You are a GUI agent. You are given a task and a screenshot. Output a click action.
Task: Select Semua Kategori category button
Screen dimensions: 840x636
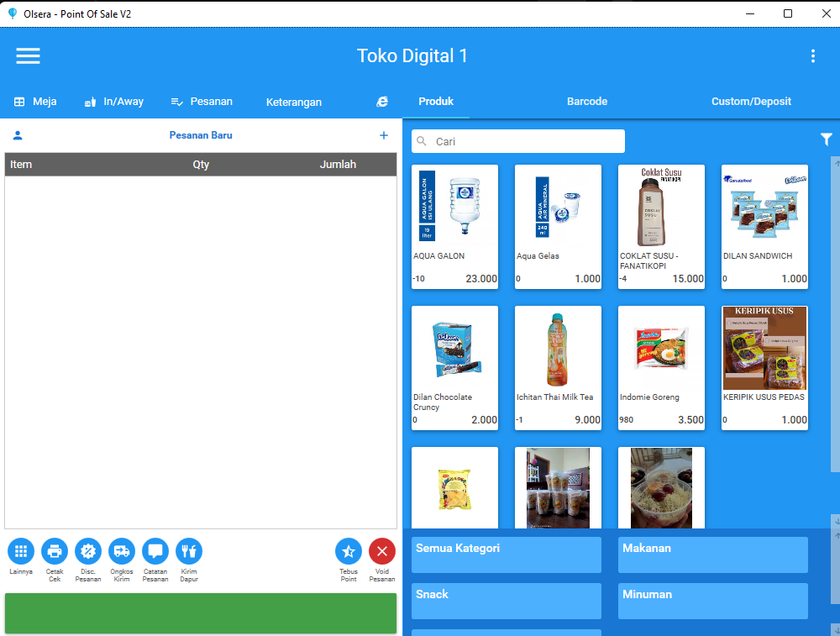click(x=507, y=555)
